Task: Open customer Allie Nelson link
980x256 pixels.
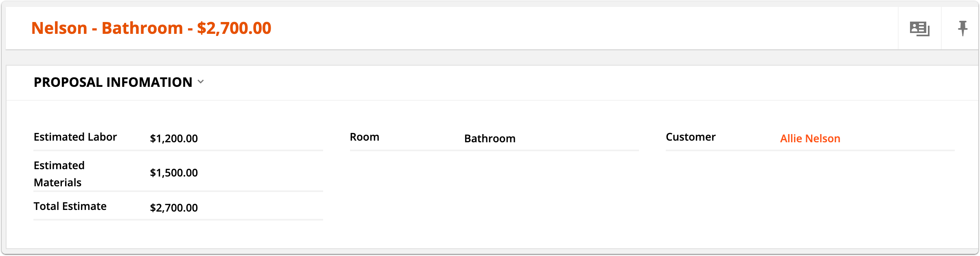Action: tap(810, 139)
